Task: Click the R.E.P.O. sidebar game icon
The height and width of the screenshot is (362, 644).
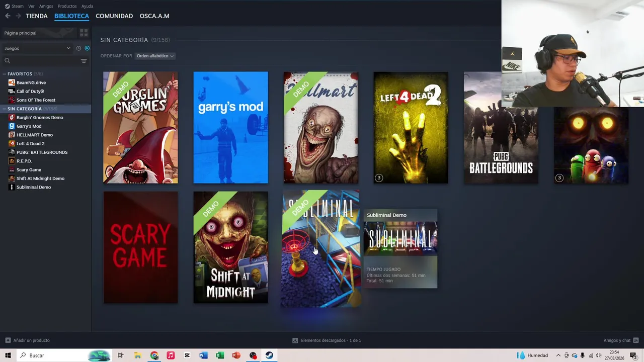Action: (x=12, y=161)
